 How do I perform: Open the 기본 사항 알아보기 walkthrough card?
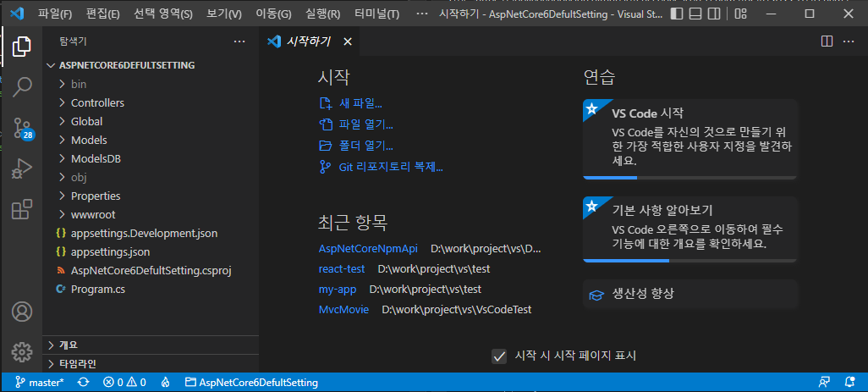tap(689, 229)
